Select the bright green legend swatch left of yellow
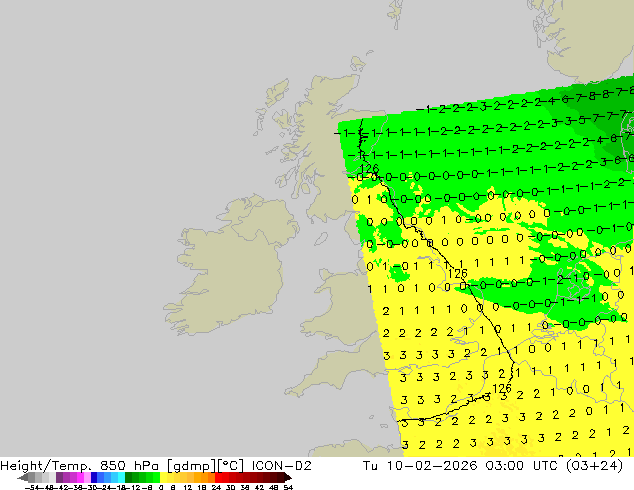The image size is (634, 490). pyautogui.click(x=156, y=477)
